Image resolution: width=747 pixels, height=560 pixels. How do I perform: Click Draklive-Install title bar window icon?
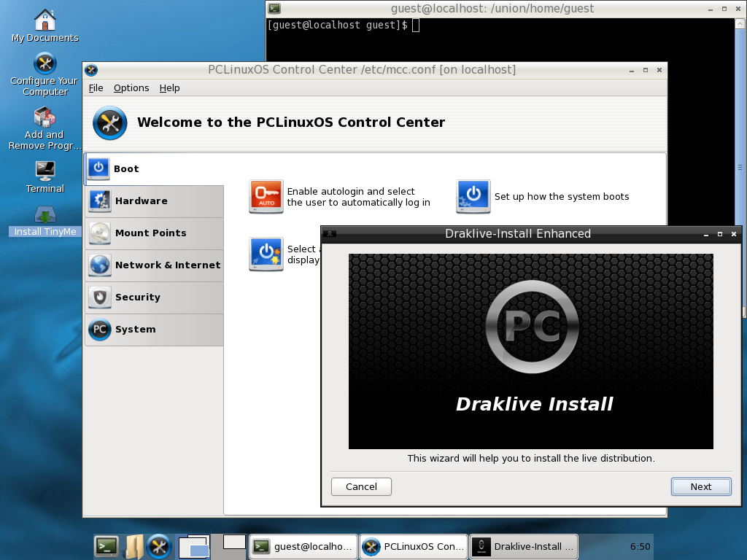point(330,233)
